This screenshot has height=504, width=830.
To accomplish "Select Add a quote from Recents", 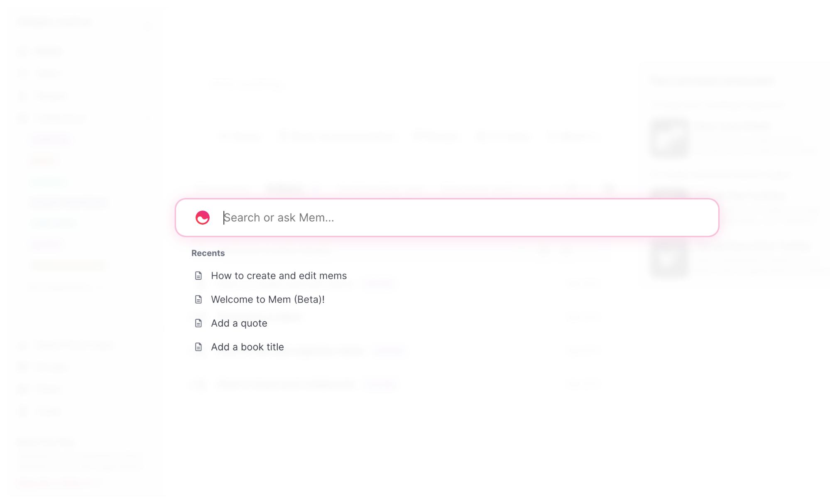I will pos(239,323).
